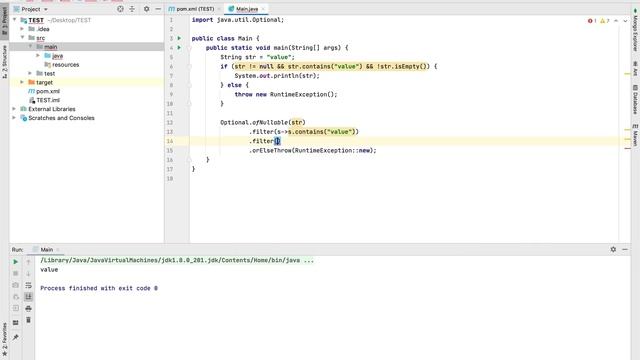Click the red error indicator in editor
Image resolution: width=640 pixels, height=360 pixels.
(x=592, y=20)
